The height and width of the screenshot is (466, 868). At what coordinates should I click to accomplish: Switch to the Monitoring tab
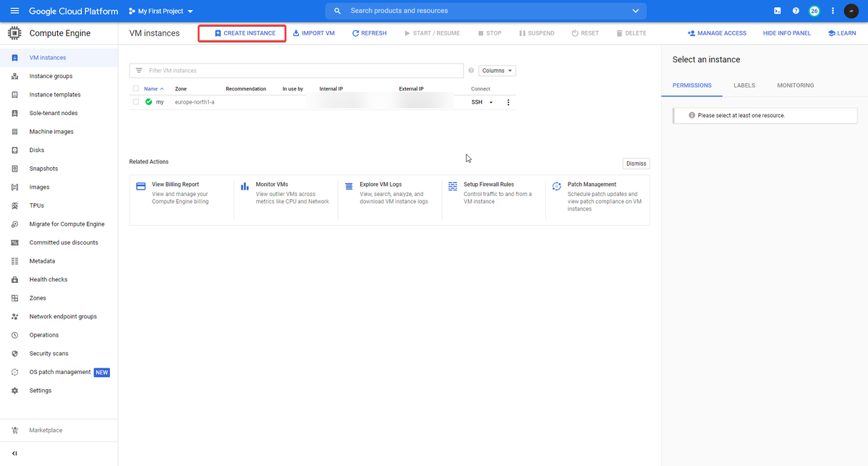796,85
